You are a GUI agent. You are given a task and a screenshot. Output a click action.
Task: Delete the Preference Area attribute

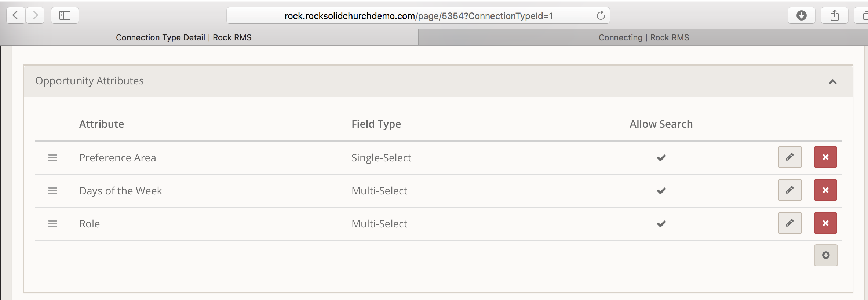click(x=825, y=157)
